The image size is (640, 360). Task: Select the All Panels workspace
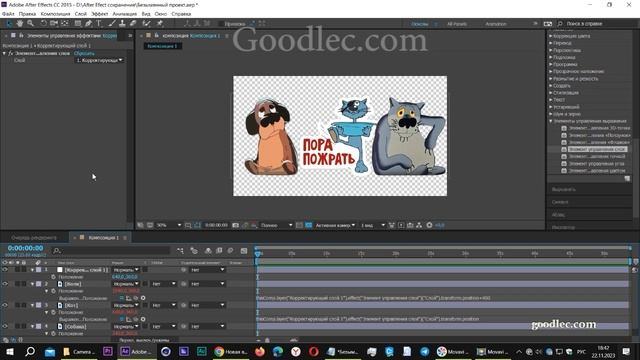click(457, 24)
